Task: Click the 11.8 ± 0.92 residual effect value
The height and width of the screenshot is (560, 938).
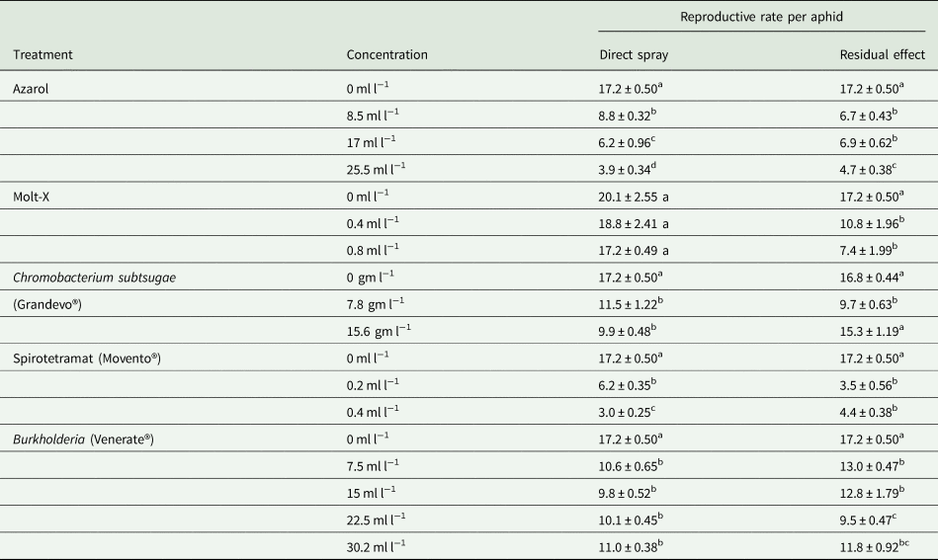Action: [x=875, y=547]
